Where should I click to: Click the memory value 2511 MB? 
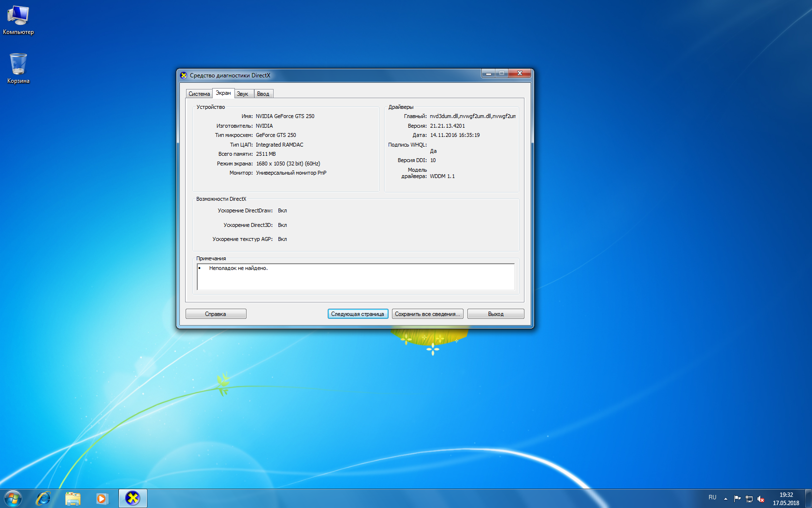pyautogui.click(x=266, y=154)
